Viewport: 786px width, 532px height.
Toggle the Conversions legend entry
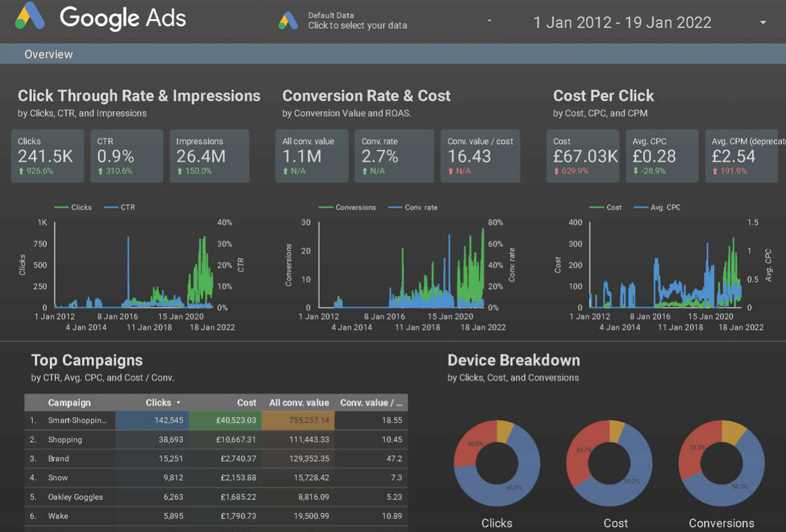click(347, 208)
